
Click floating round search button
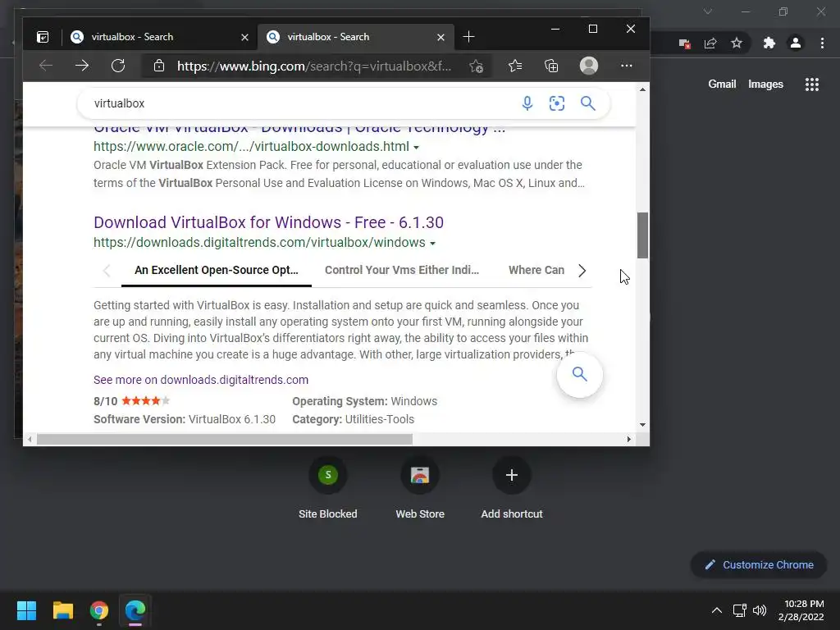coord(580,374)
